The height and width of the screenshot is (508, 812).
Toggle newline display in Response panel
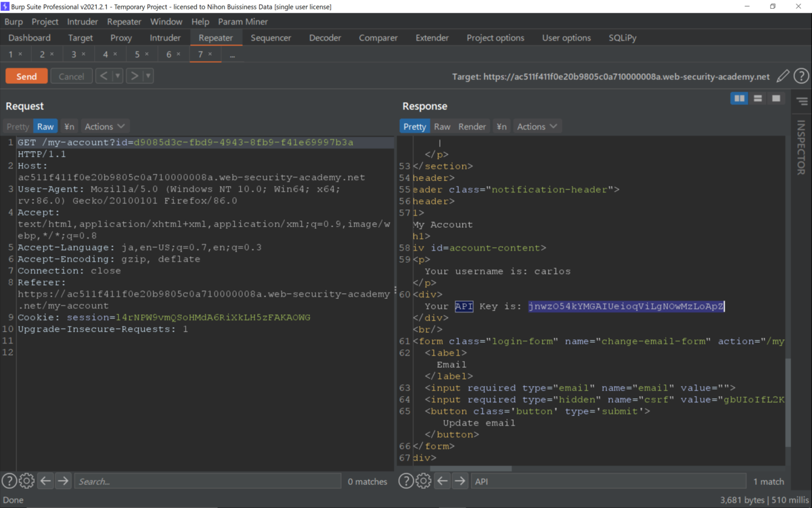point(501,127)
